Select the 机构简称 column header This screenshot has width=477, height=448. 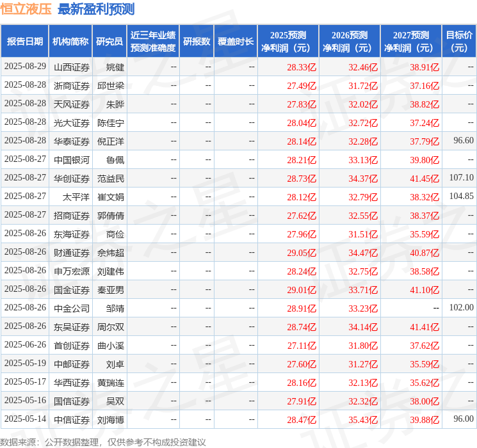point(70,42)
